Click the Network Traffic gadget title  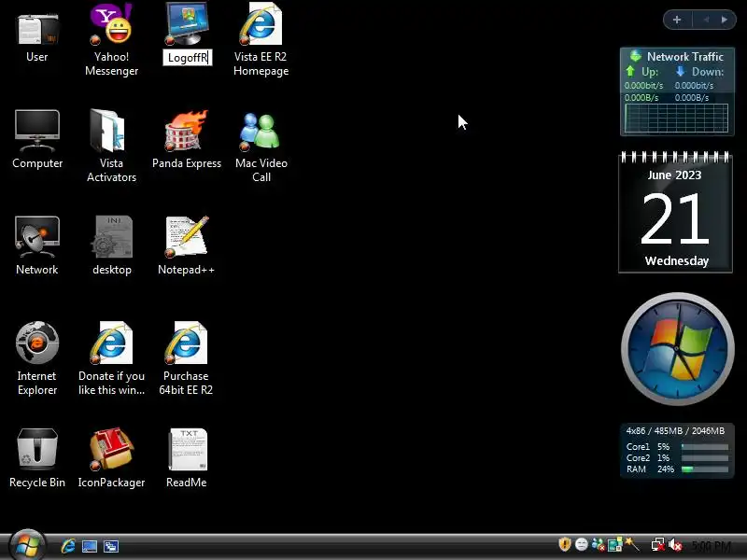pos(684,57)
